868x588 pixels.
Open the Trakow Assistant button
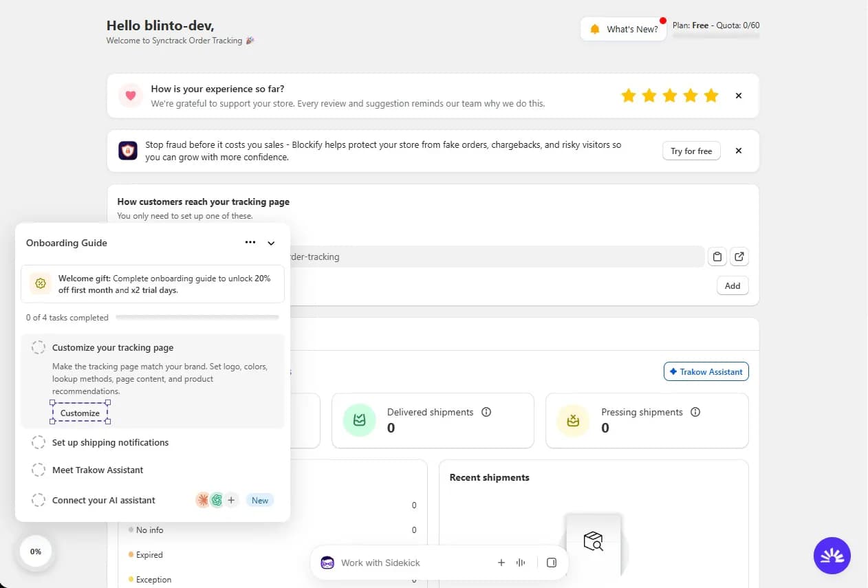click(x=706, y=371)
